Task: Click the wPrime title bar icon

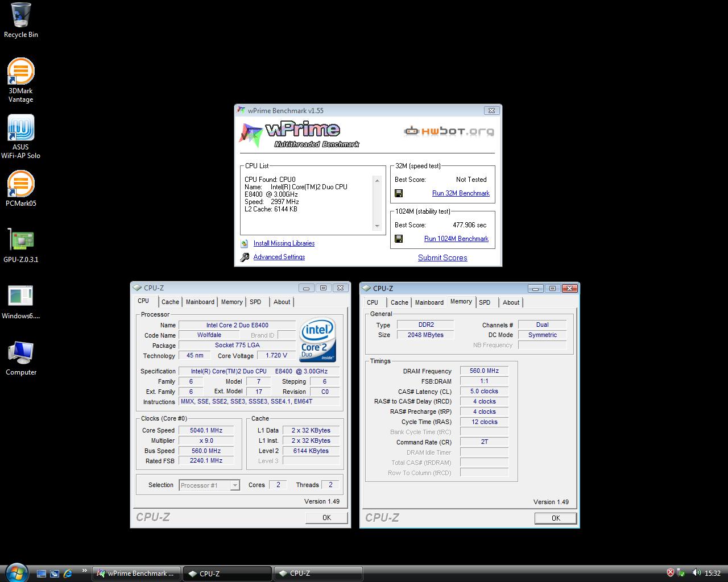Action: click(241, 111)
